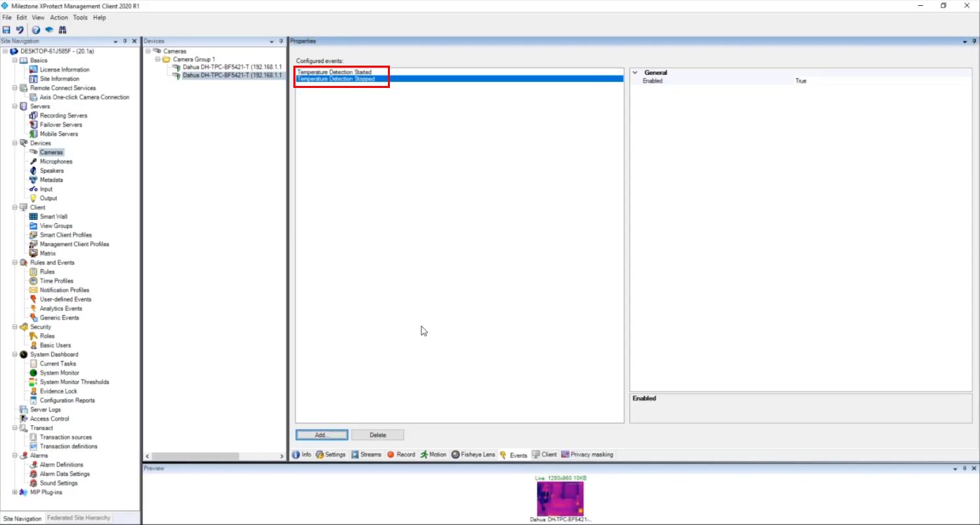Open Recording Servers node
Image resolution: width=980 pixels, height=525 pixels.
coord(63,115)
